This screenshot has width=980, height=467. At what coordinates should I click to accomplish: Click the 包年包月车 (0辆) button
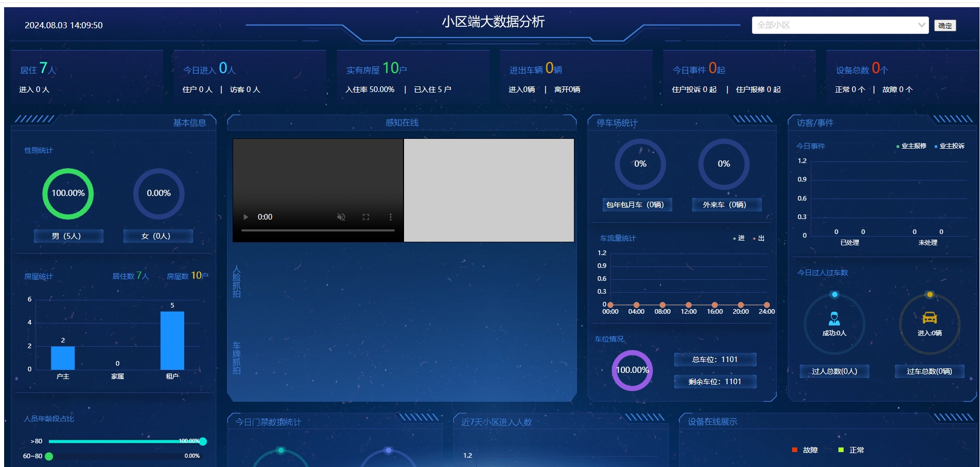pyautogui.click(x=637, y=205)
